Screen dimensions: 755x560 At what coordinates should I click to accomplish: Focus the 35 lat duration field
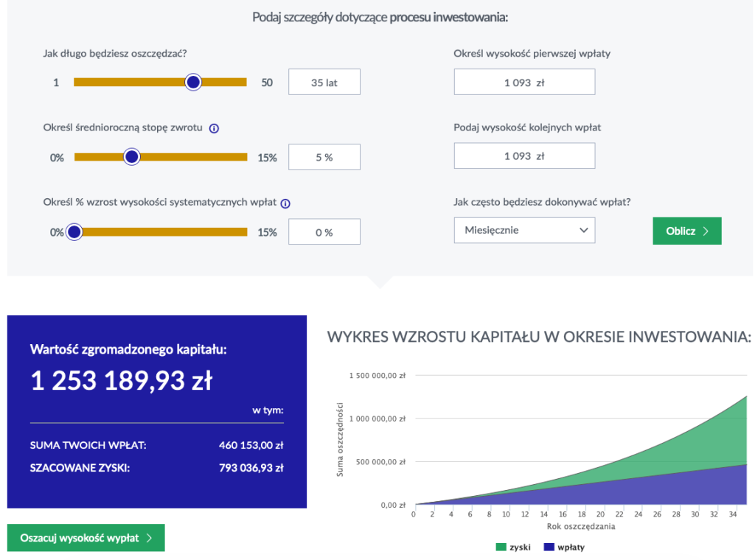(x=324, y=83)
